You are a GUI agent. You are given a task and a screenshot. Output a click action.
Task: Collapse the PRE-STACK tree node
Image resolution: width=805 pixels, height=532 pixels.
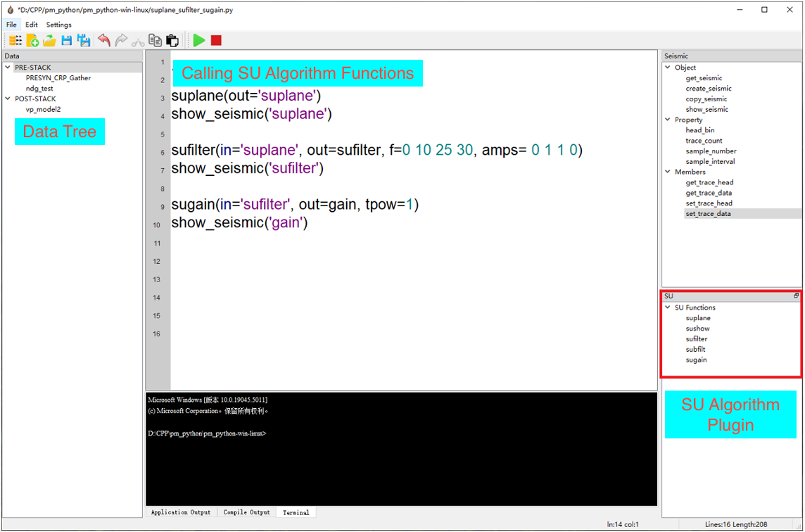pos(8,68)
